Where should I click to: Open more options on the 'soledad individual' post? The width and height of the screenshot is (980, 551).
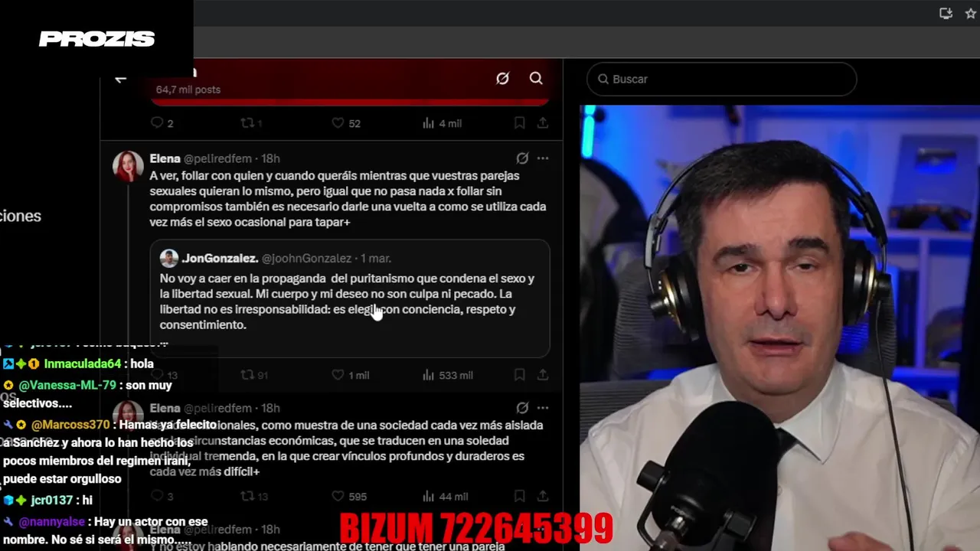[543, 408]
